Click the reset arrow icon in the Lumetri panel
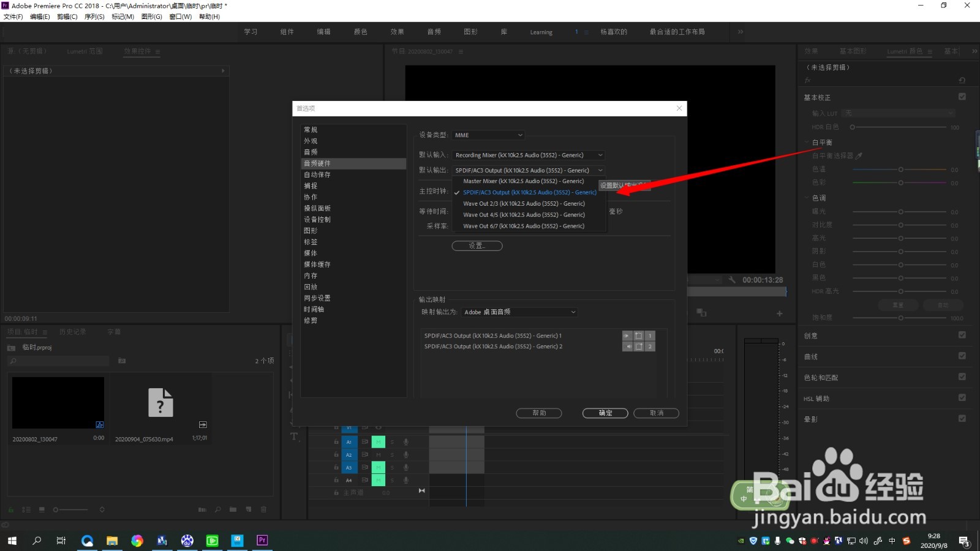The image size is (980, 551). [x=962, y=80]
